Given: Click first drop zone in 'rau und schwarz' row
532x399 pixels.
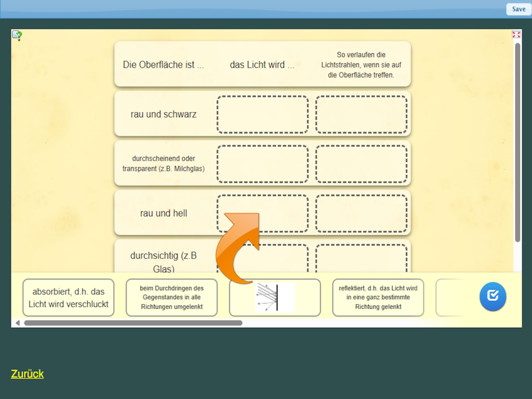Looking at the screenshot, I should 262,114.
